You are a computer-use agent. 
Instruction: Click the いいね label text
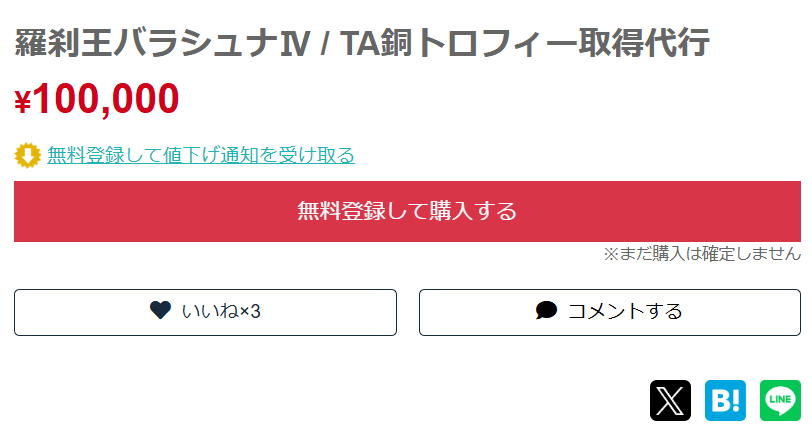coord(210,312)
